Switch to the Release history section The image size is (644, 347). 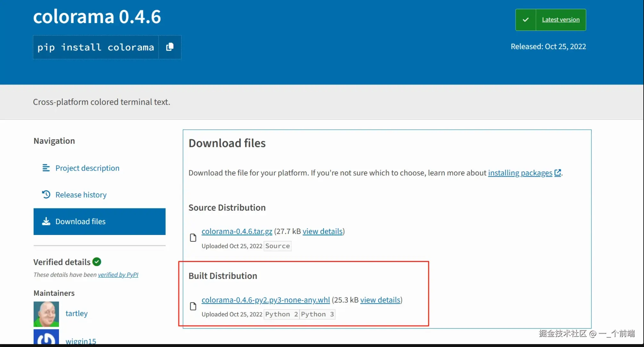81,195
